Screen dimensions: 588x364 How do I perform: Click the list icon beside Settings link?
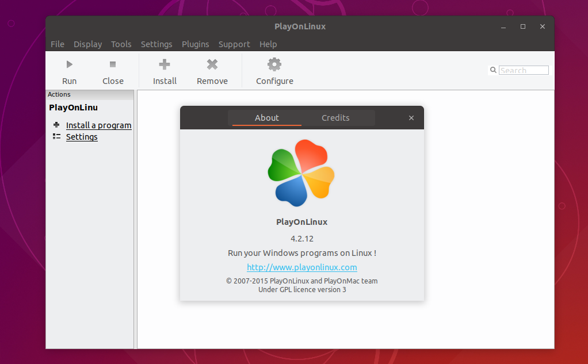pos(56,136)
